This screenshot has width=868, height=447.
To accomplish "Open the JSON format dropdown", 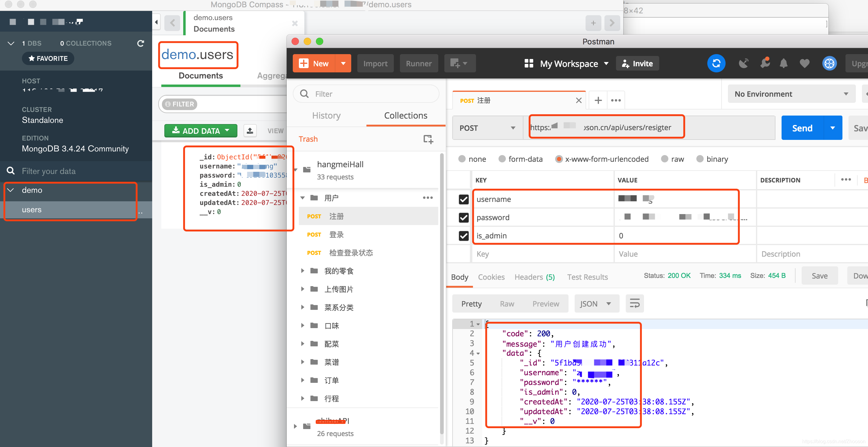I will 597,303.
